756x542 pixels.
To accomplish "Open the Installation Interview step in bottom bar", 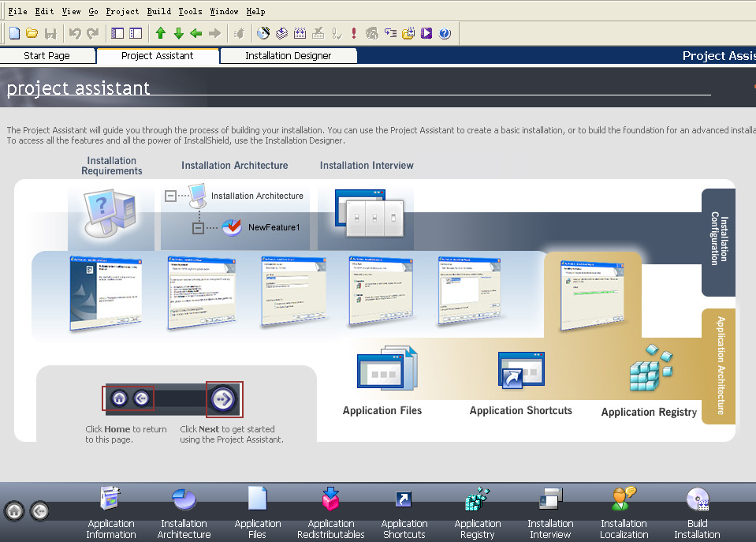I will pyautogui.click(x=550, y=513).
